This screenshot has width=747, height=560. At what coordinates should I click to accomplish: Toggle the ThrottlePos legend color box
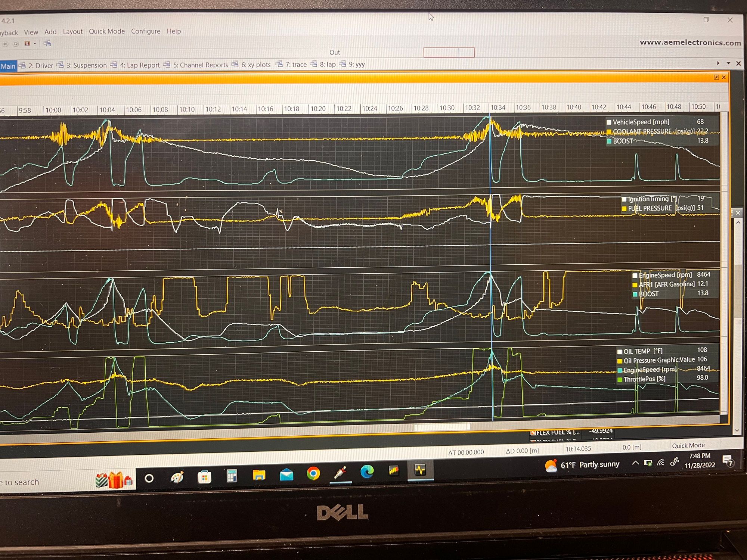pos(620,380)
